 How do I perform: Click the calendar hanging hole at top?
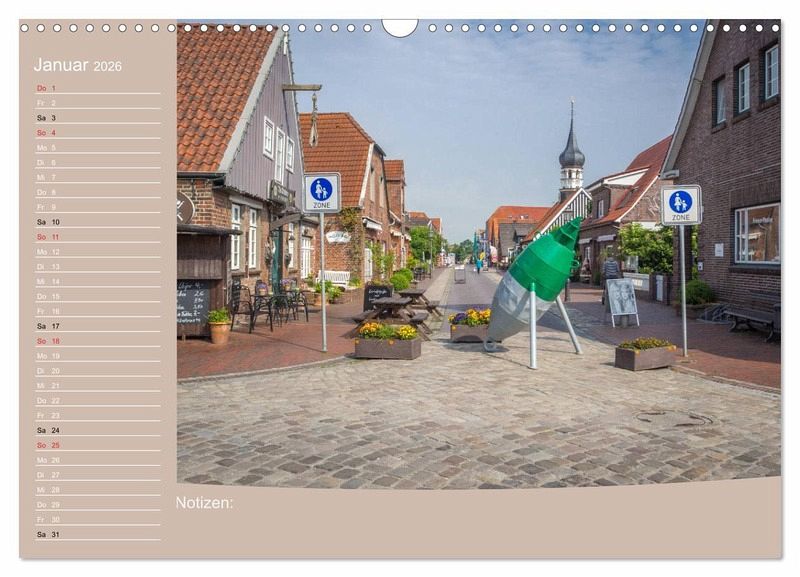pos(400,27)
